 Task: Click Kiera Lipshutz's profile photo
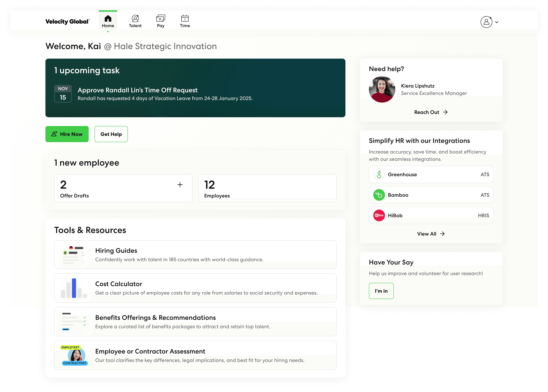[x=382, y=90]
